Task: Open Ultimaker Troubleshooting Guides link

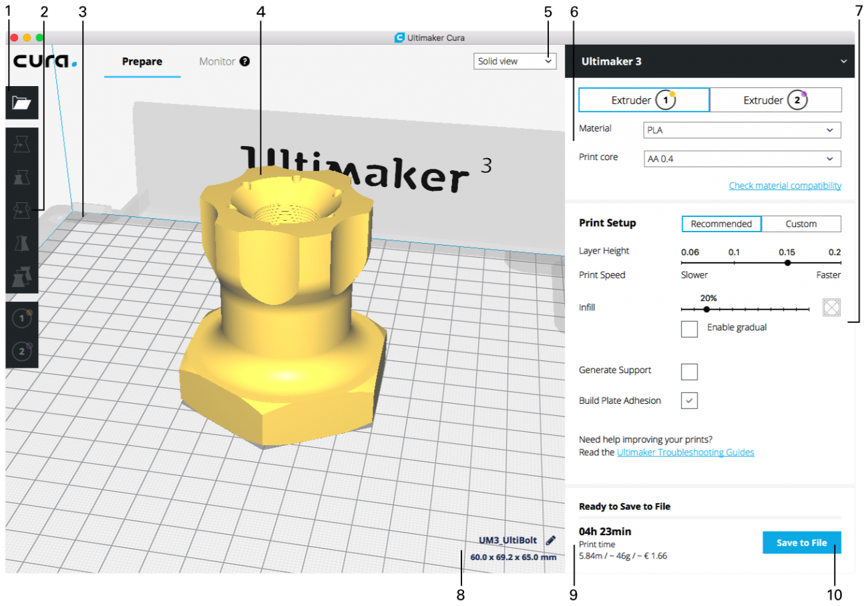Action: 685,452
